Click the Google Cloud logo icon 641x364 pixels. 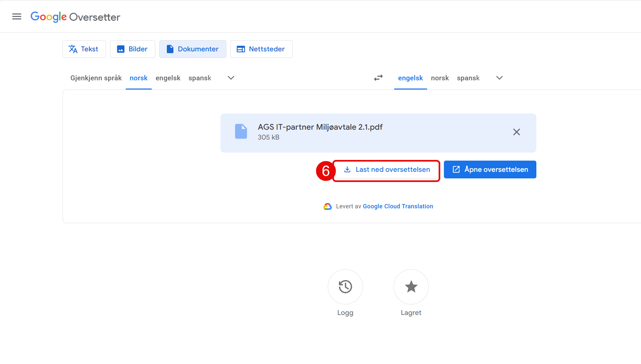(x=327, y=206)
